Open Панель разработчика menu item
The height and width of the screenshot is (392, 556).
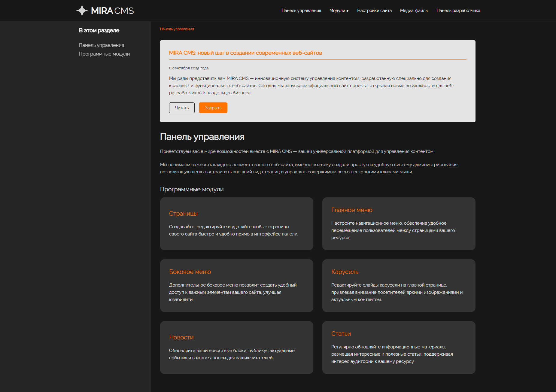point(458,11)
